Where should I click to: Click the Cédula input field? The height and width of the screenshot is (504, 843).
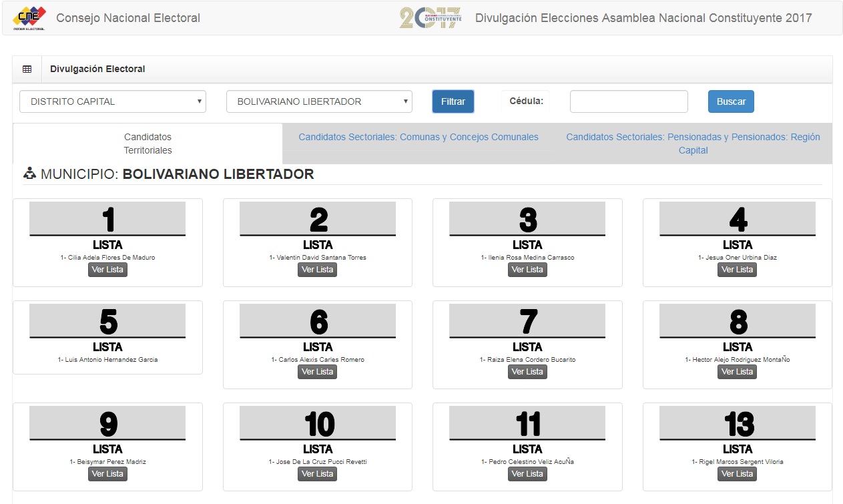[x=628, y=101]
